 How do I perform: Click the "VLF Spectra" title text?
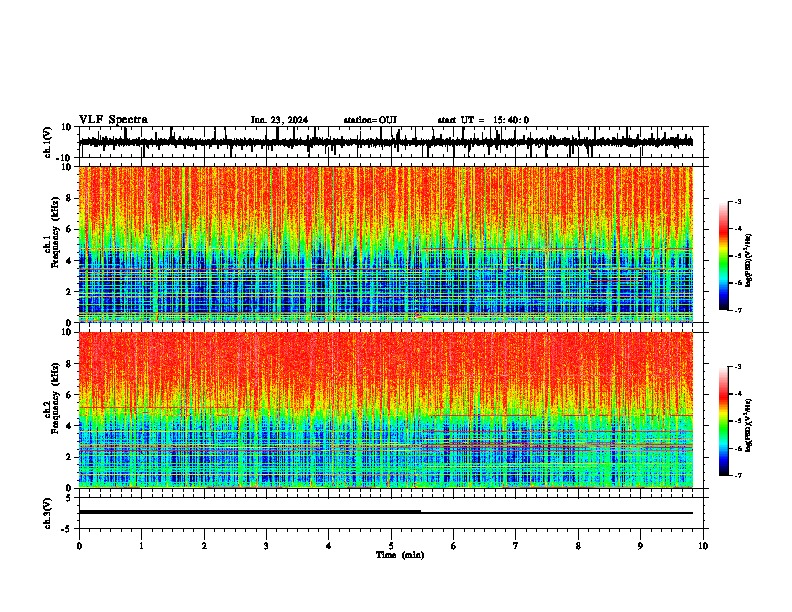click(x=113, y=120)
